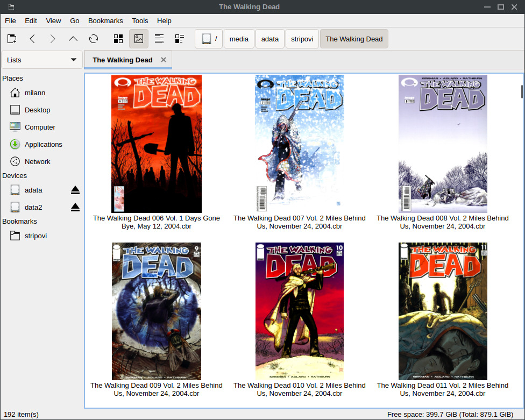Expand the Lists side pane dropdown
Viewport: 525px width, 420px height.
coord(42,60)
